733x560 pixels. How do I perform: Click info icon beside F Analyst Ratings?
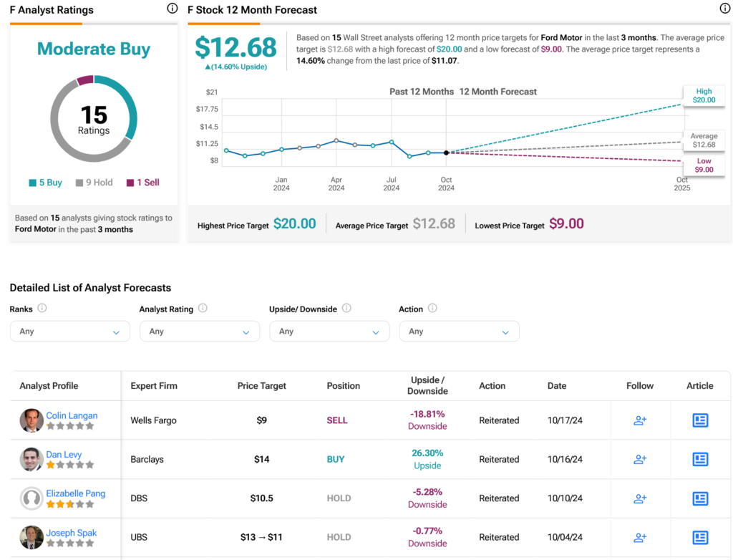(172, 9)
